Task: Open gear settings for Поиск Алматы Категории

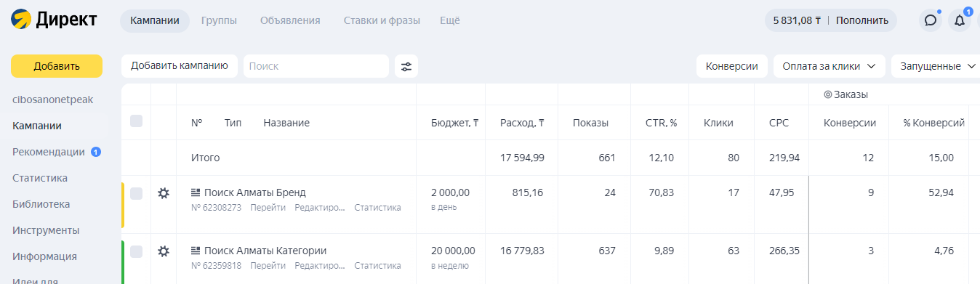Action: coord(164,251)
